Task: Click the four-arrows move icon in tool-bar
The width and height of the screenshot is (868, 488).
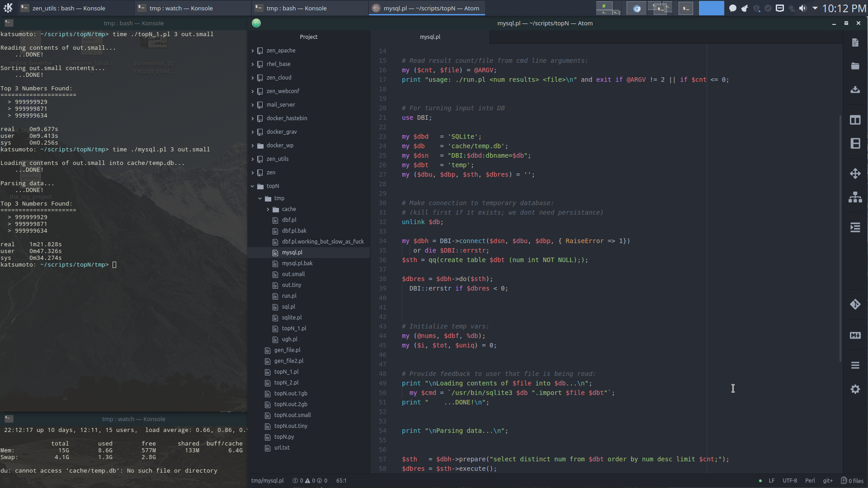Action: point(855,174)
